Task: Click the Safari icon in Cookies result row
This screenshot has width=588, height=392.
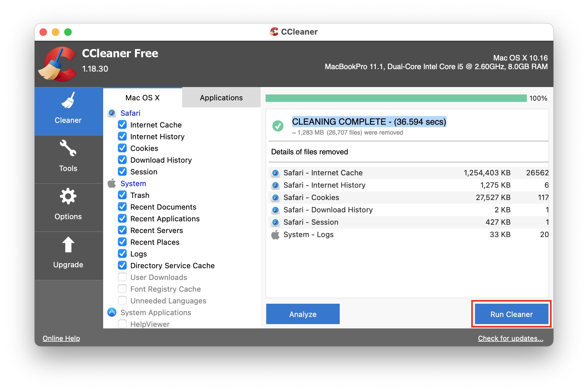Action: 275,198
